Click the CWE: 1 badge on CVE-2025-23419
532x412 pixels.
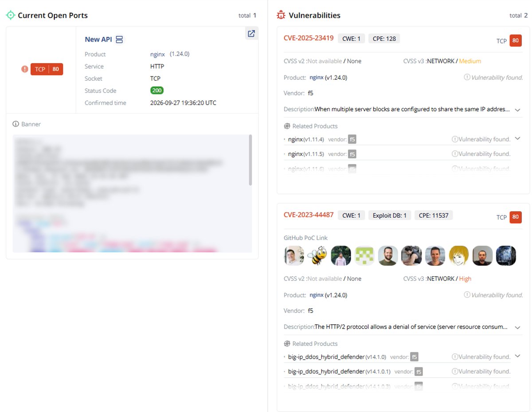pyautogui.click(x=351, y=39)
